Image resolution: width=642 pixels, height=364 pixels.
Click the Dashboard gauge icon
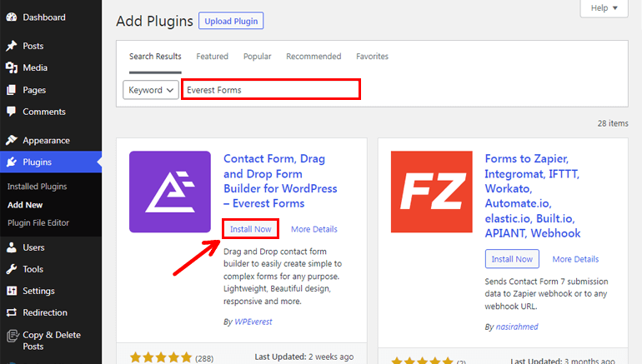tap(12, 17)
